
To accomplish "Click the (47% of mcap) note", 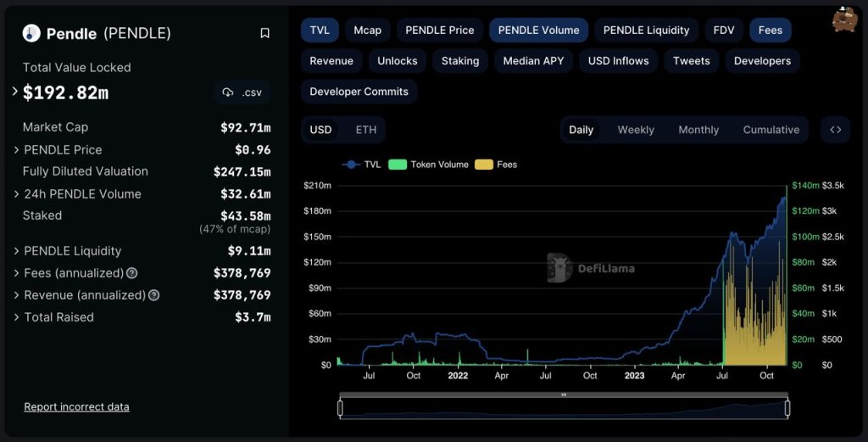I will click(x=235, y=229).
